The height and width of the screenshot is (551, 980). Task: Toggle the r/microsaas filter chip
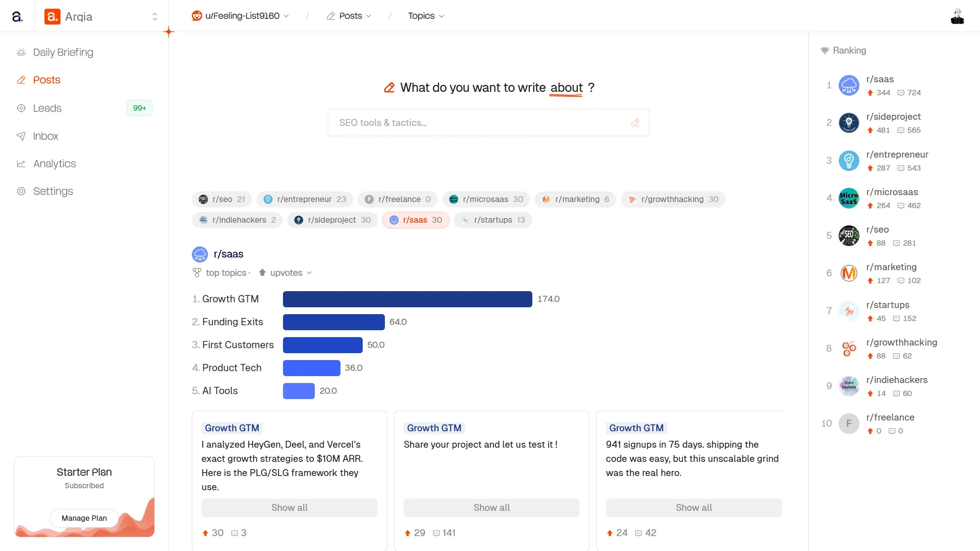tap(486, 199)
